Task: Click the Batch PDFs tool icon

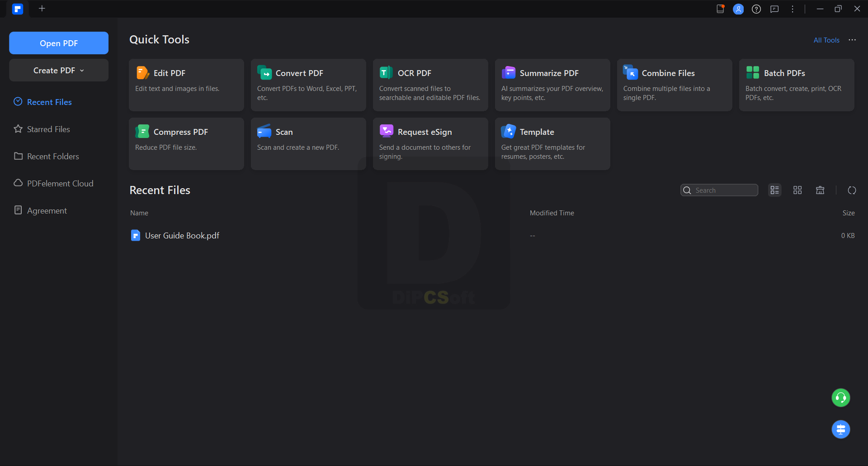Action: [753, 72]
